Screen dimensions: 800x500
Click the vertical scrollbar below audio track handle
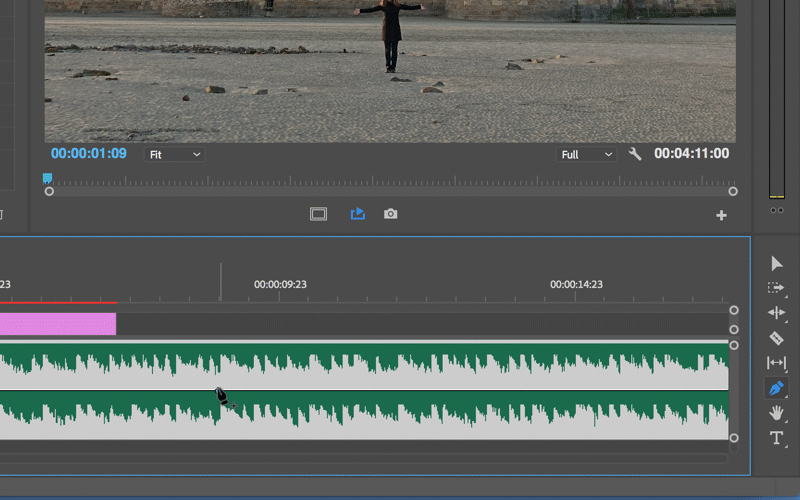click(734, 438)
